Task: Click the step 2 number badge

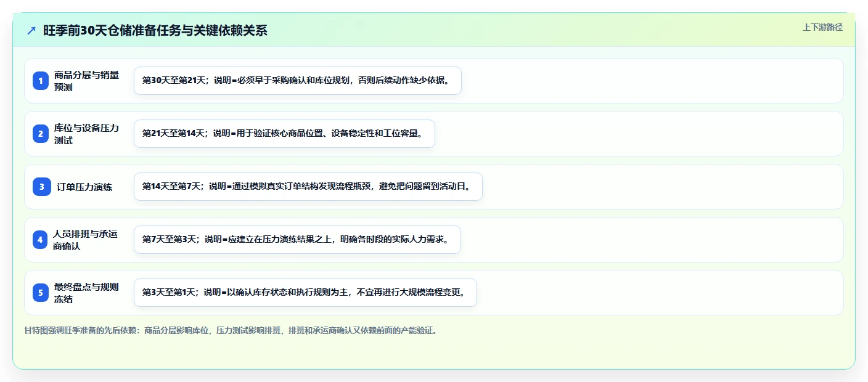Action: [x=41, y=134]
